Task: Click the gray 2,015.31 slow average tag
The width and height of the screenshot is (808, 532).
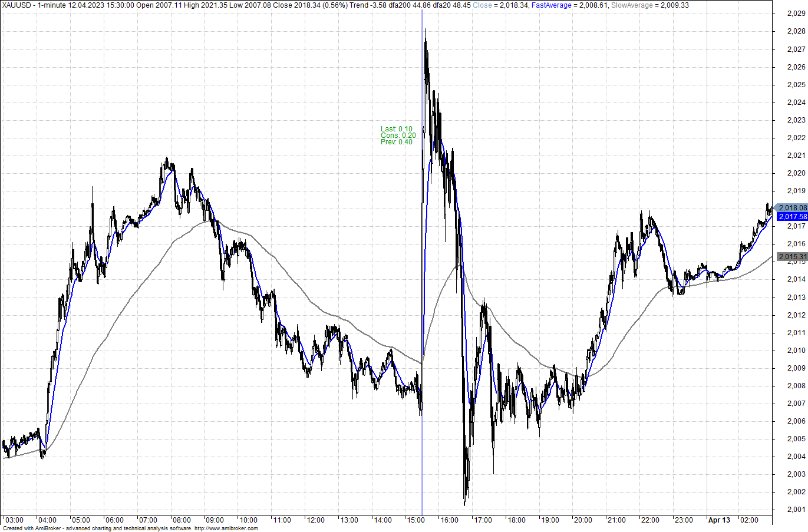Action: tap(792, 257)
